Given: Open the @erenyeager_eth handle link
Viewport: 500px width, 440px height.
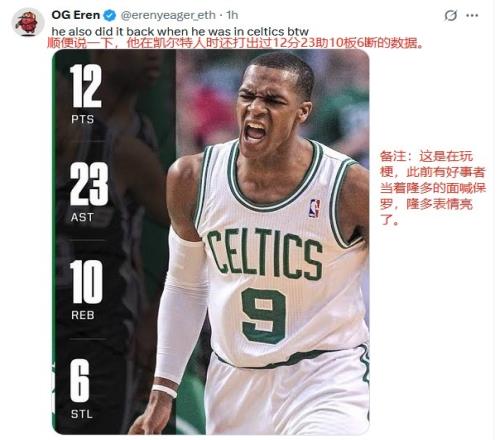Looking at the screenshot, I should point(168,15).
